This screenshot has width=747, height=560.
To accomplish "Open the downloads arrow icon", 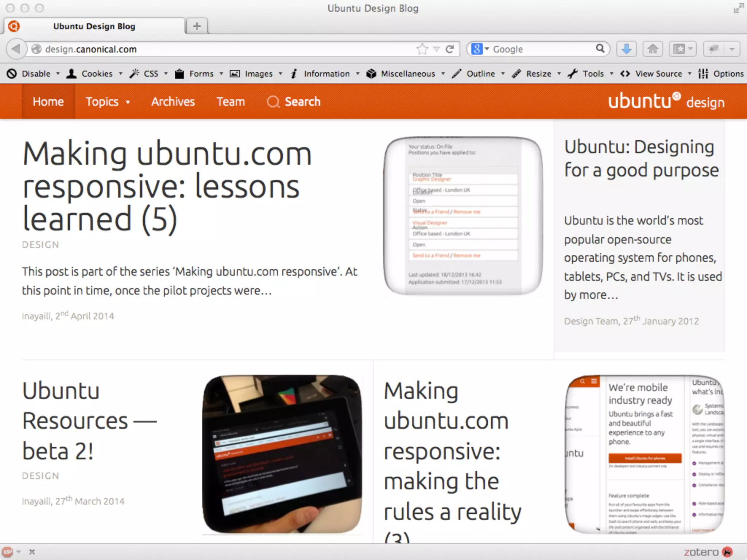I will [x=626, y=49].
